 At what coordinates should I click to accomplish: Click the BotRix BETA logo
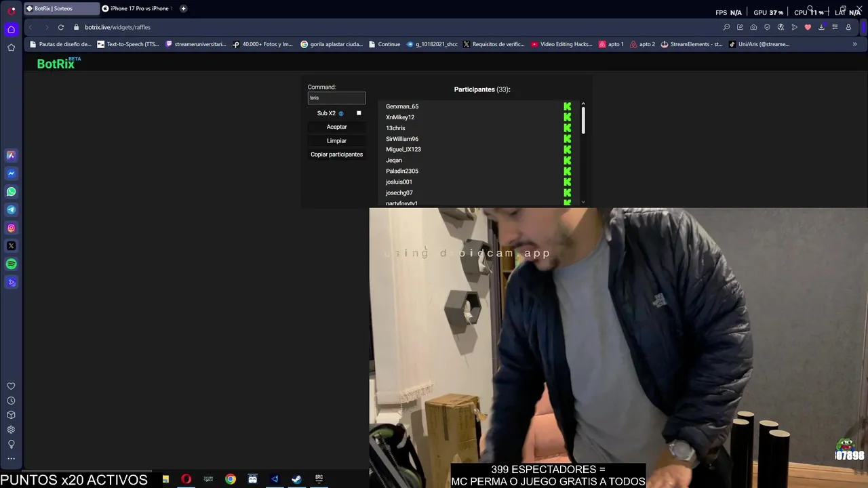tap(59, 63)
